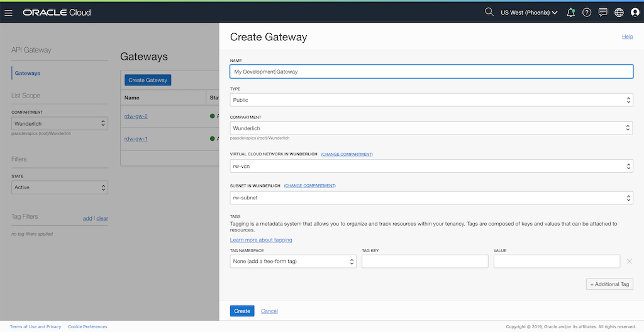
Task: Click the Additional Tag button
Action: (x=609, y=284)
